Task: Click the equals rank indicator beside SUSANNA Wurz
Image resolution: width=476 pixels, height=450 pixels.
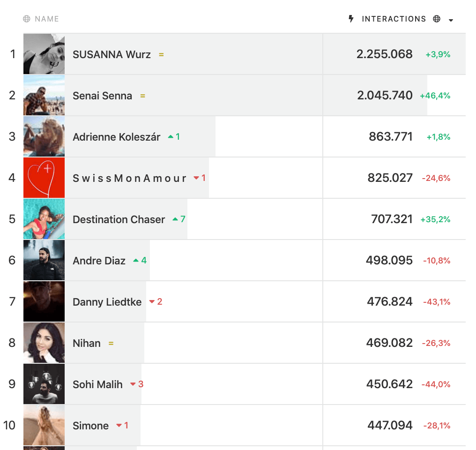Action: point(161,55)
